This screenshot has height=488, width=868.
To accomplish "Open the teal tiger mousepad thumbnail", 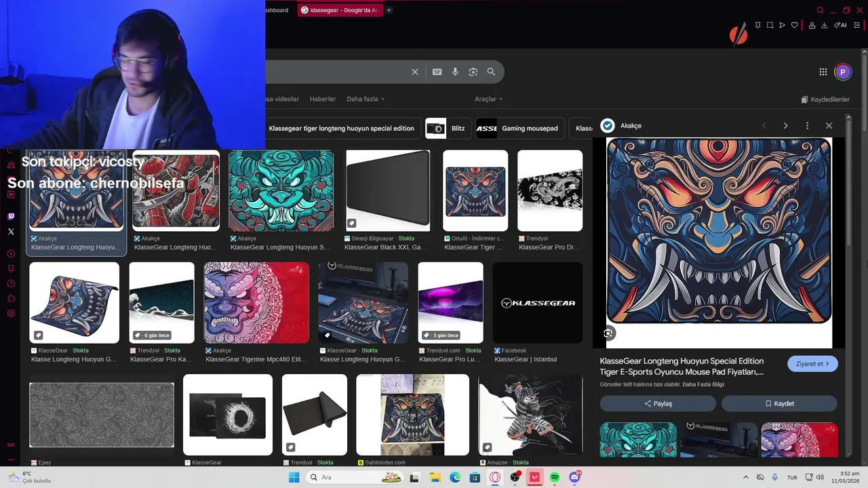I will 281,190.
